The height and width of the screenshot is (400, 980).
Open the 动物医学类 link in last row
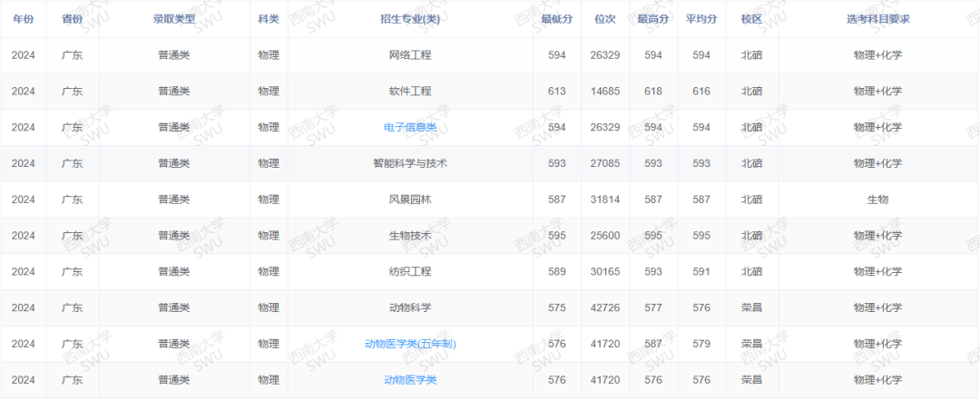[410, 380]
